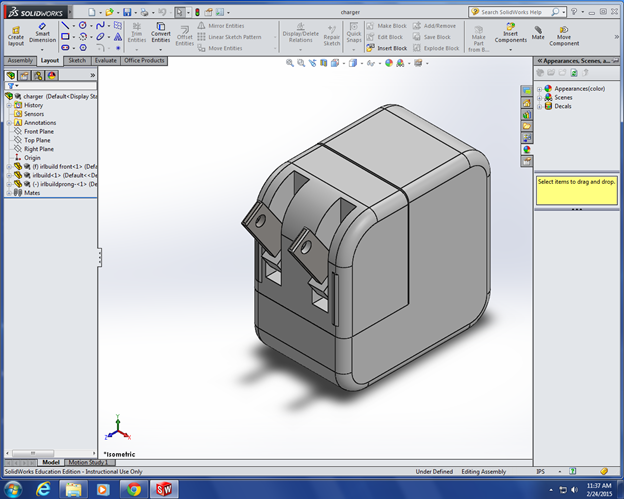Click the Rebuild traffic-light icon
Screen dimensions: 624x499
pos(197,12)
